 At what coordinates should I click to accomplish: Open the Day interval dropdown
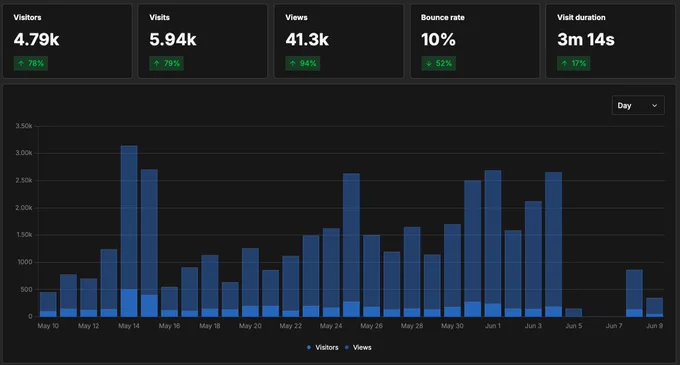(638, 105)
